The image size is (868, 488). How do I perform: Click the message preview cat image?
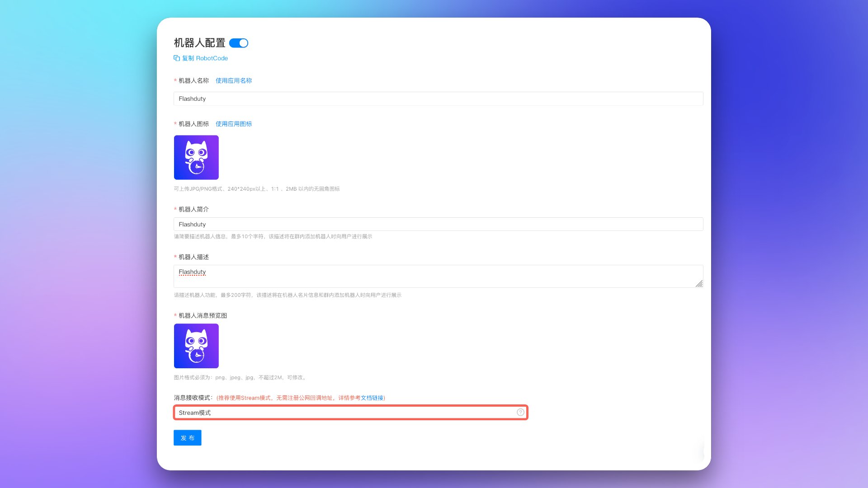click(196, 346)
